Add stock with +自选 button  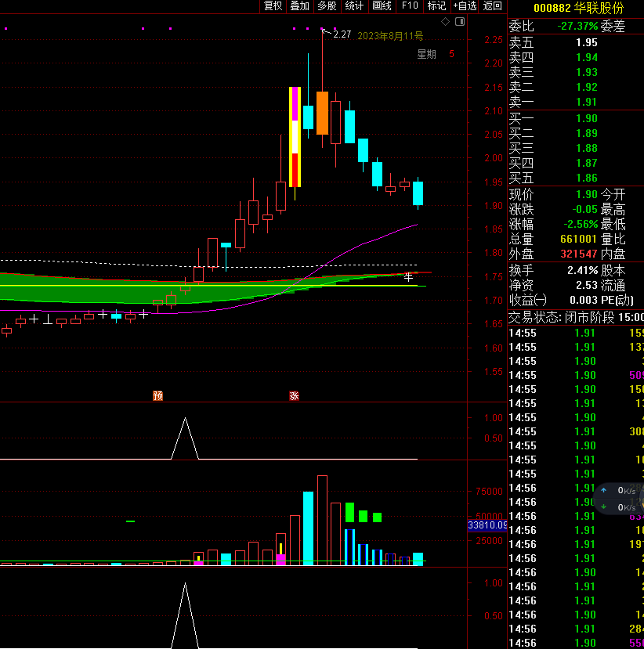(x=465, y=5)
